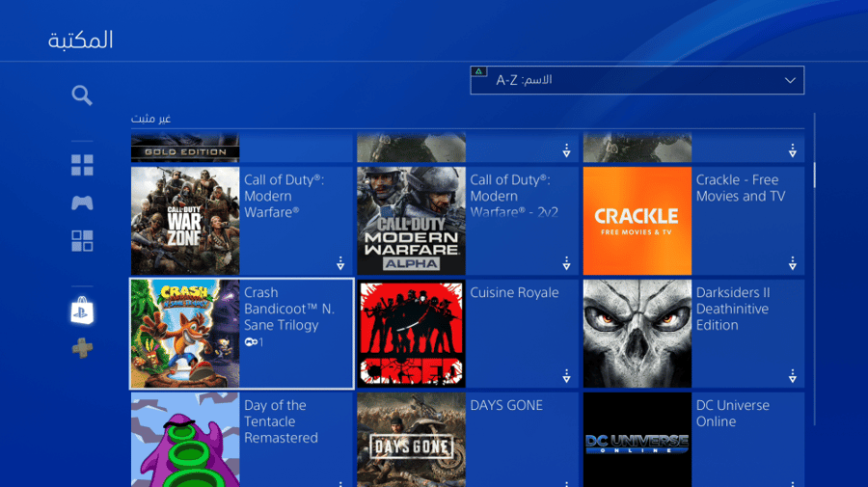Screen dimensions: 868x487
Task: Click 'Day of the Tentacle Remastered' title
Action: coord(282,421)
